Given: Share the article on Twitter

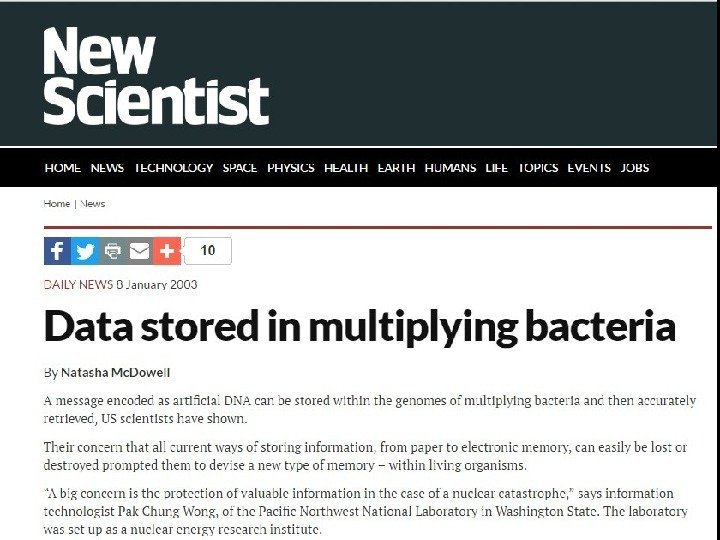Looking at the screenshot, I should tap(85, 251).
